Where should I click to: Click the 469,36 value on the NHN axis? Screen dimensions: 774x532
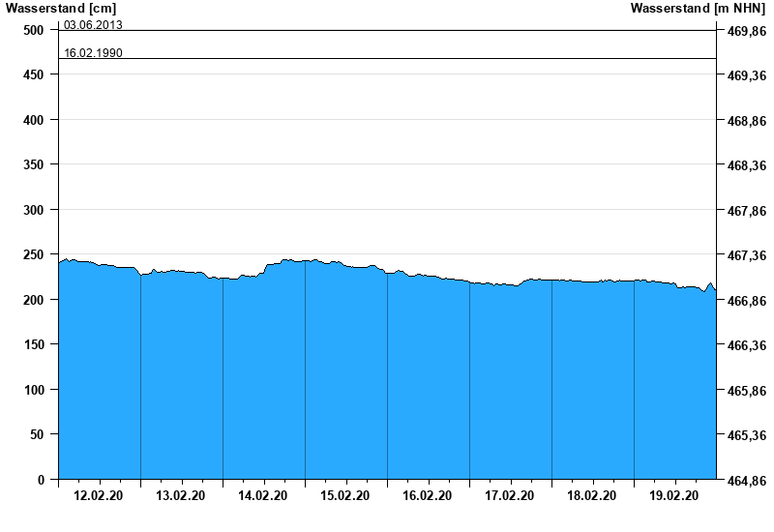747,75
